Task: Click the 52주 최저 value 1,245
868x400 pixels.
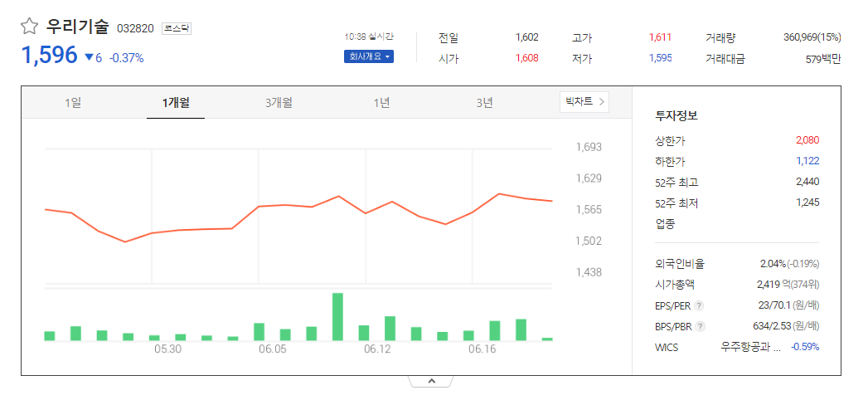Action: click(807, 202)
